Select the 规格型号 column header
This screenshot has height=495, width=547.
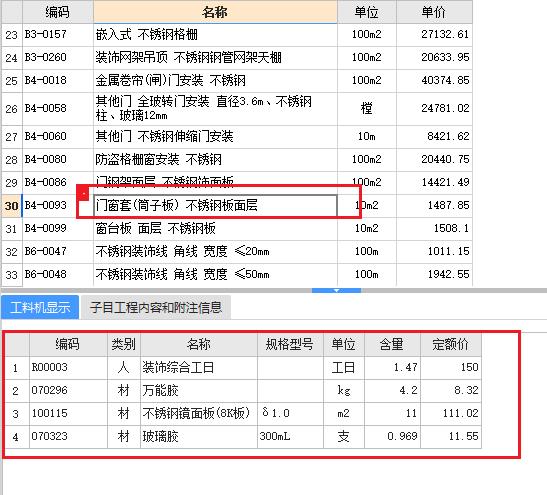290,345
